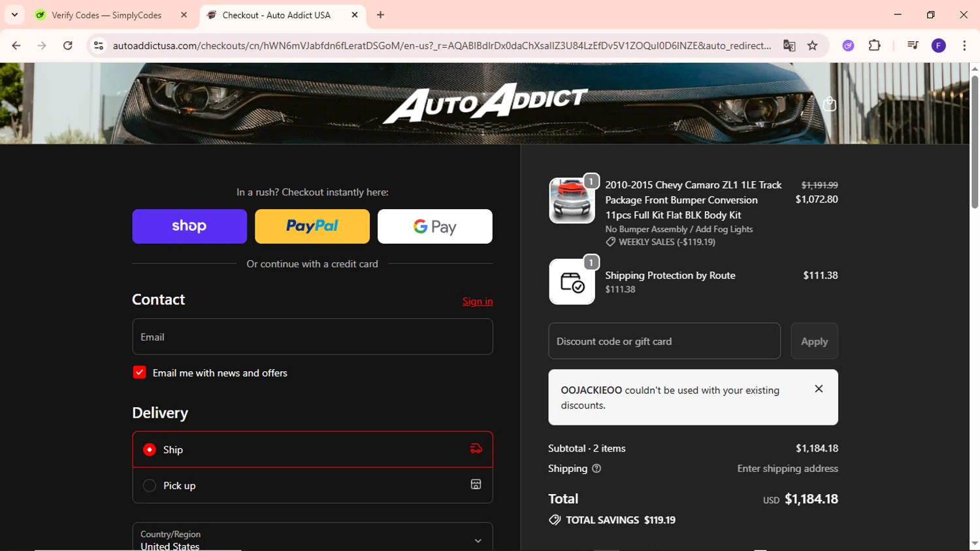Viewport: 980px width, 551px height.
Task: Click the Total amount $1,184.18
Action: [811, 499]
